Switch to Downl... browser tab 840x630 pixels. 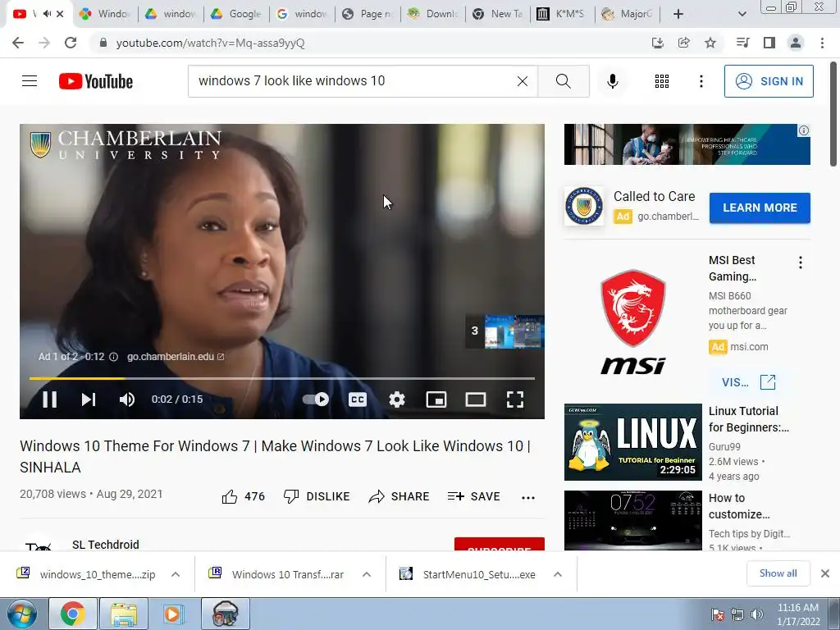[433, 14]
